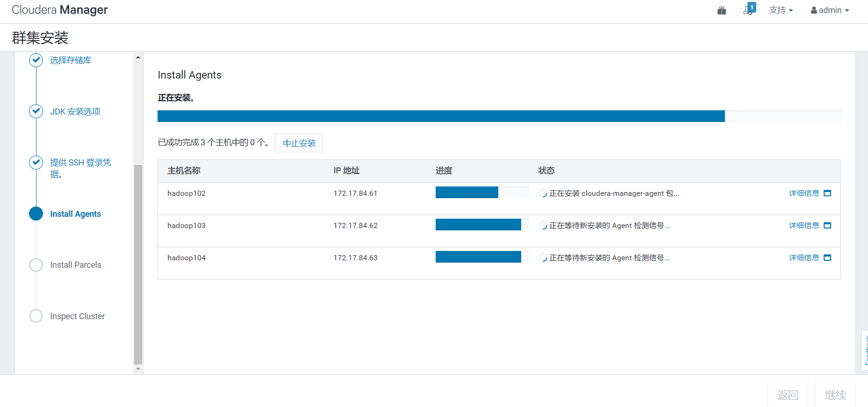Click the 状态 column header

coord(546,171)
